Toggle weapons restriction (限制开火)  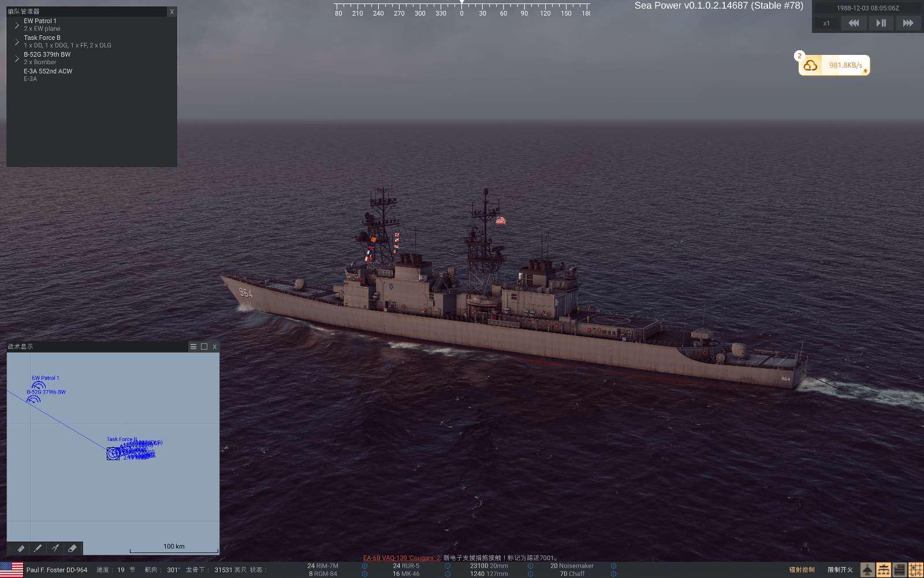pos(840,570)
